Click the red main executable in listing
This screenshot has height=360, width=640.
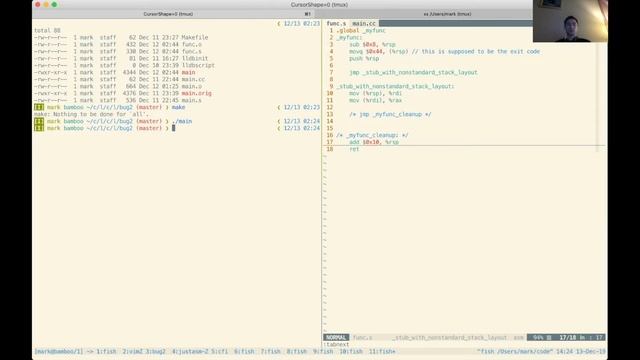point(188,72)
